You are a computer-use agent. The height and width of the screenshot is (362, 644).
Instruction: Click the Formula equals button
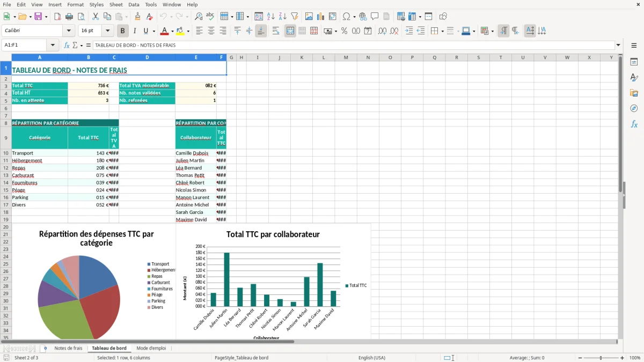(89, 45)
